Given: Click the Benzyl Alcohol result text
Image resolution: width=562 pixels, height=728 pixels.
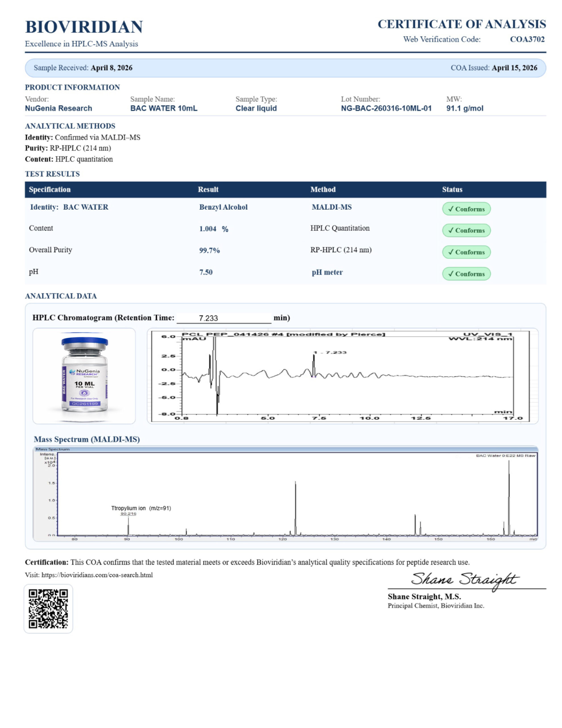Looking at the screenshot, I should point(223,207).
